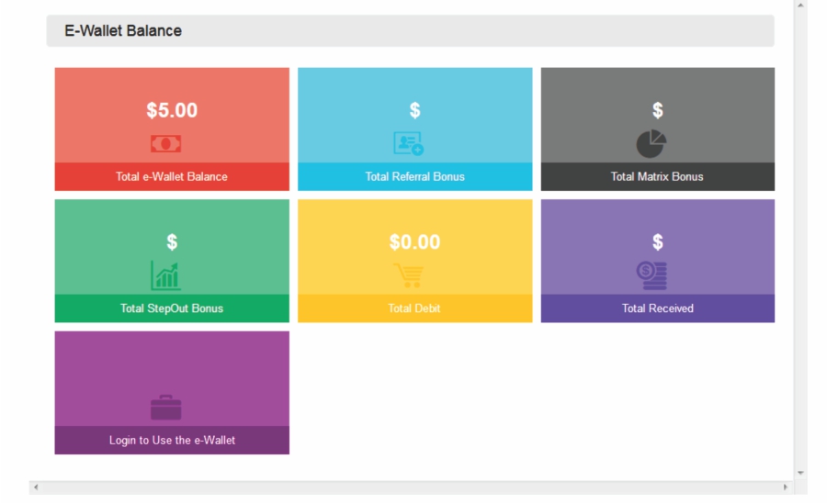Click the green growth chart icon
This screenshot has height=504, width=827.
pos(165,275)
